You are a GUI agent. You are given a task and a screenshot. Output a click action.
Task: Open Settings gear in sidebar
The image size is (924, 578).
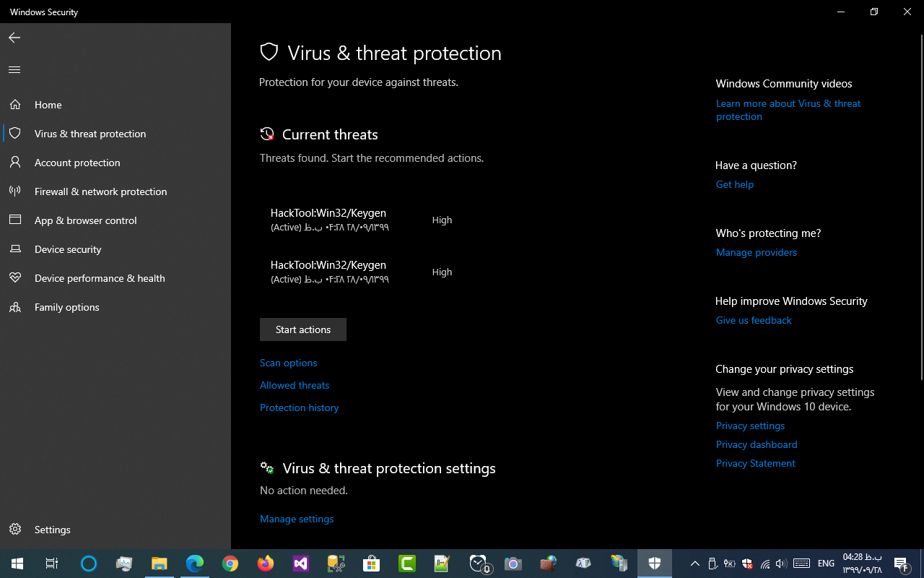point(115,530)
